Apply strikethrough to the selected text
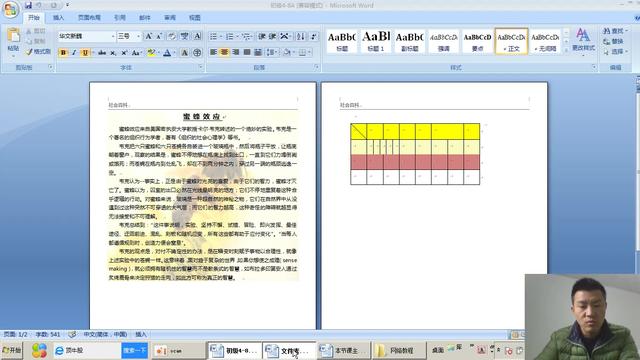Image resolution: width=640 pixels, height=360 pixels. pos(102,53)
